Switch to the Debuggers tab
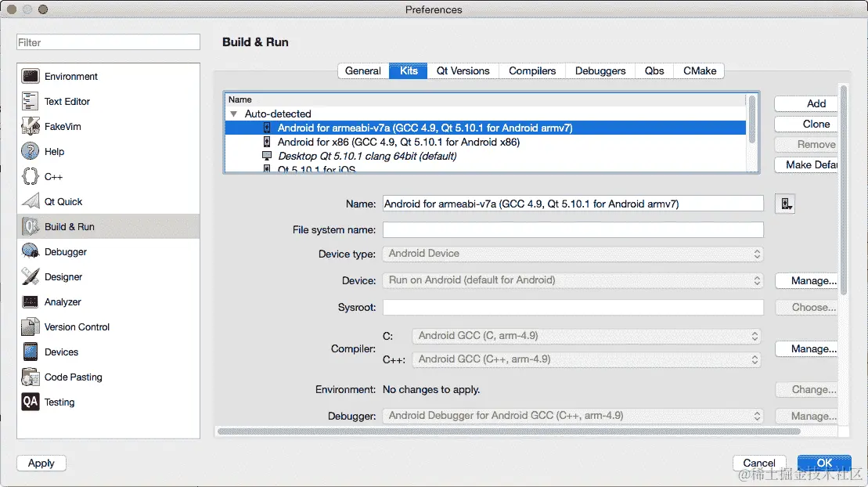The image size is (868, 487). 600,71
